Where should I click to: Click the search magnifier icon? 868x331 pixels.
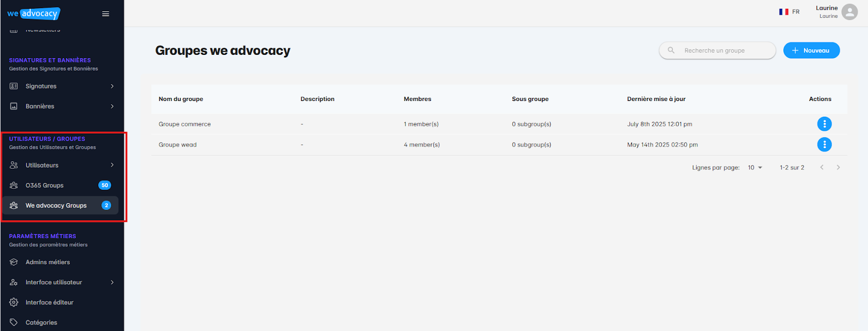[x=671, y=50]
